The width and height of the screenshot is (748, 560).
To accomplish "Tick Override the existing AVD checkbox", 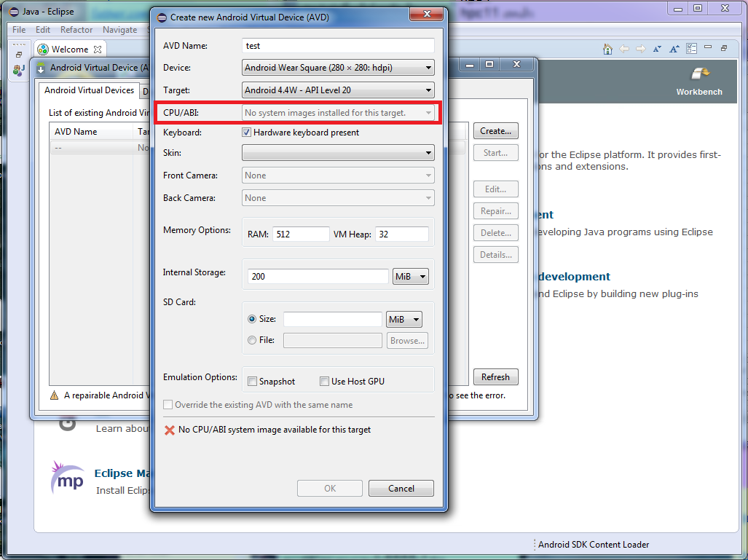I will coord(168,405).
